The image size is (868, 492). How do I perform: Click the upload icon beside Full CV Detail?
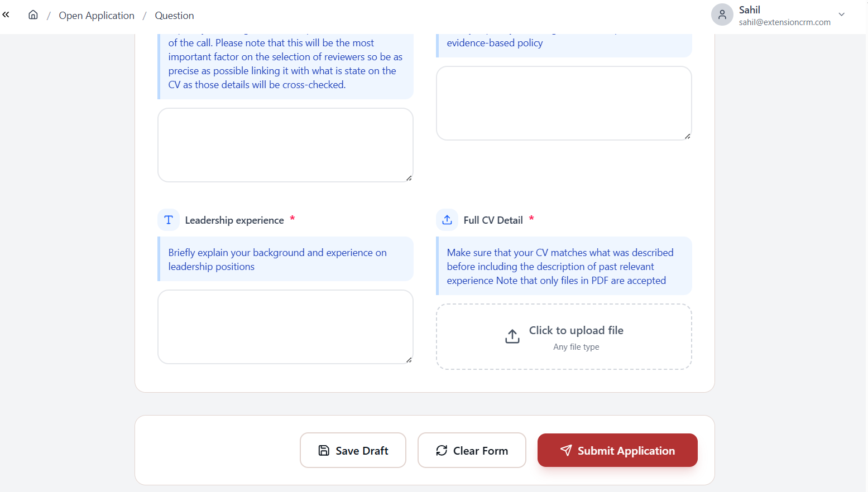click(447, 220)
